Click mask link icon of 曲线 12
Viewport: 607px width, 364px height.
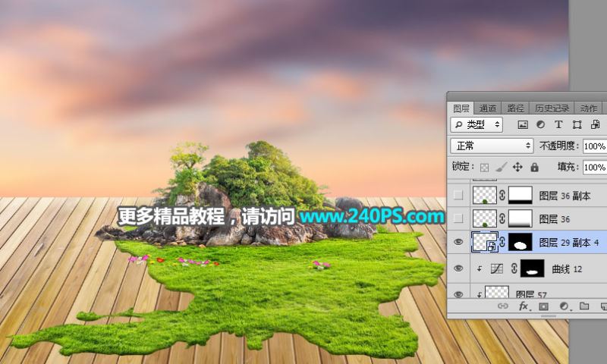point(514,268)
